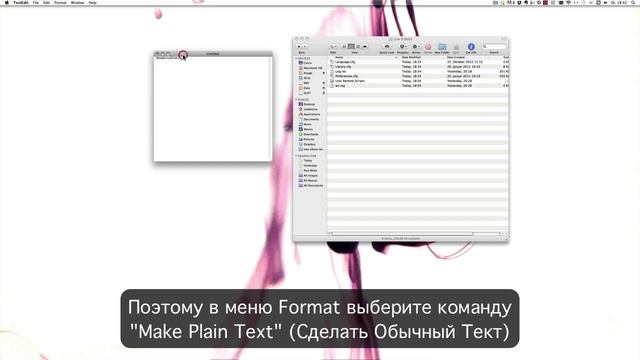Open Spotlight search in the menu bar
Viewport: 640px width, 360px height.
coord(634,2)
